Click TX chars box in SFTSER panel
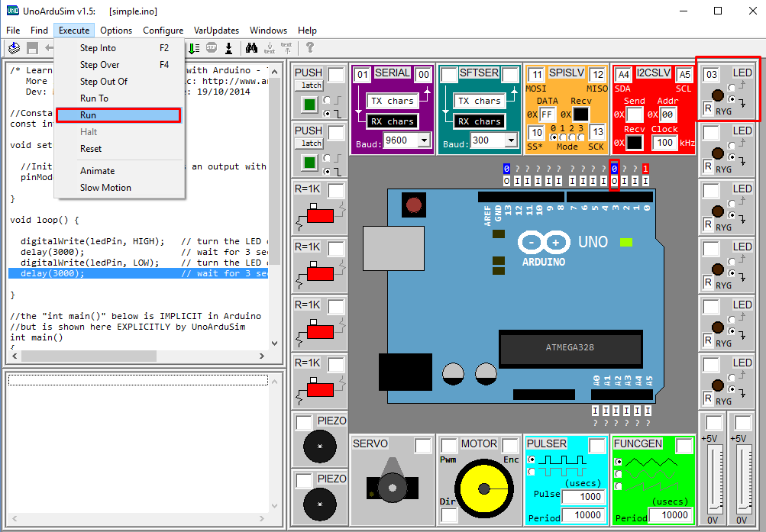The image size is (766, 532). 480,101
